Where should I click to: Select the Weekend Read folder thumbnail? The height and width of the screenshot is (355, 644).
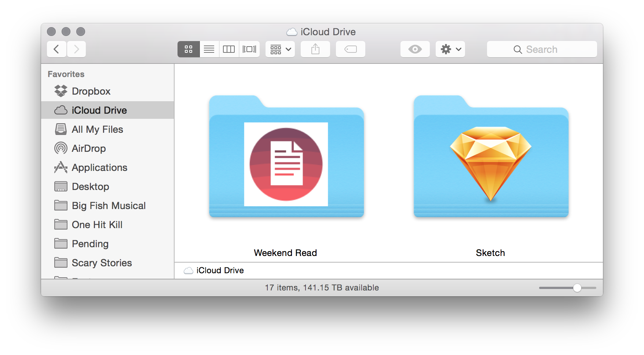pyautogui.click(x=286, y=156)
